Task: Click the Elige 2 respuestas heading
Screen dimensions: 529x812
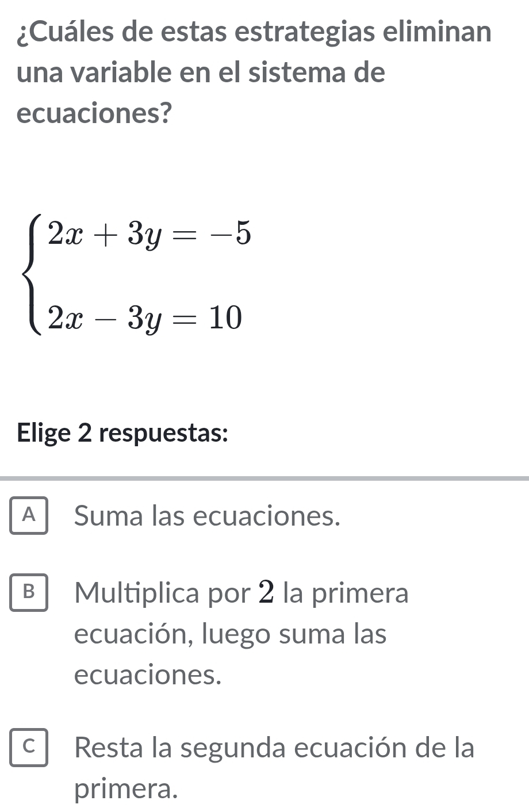Action: tap(122, 433)
